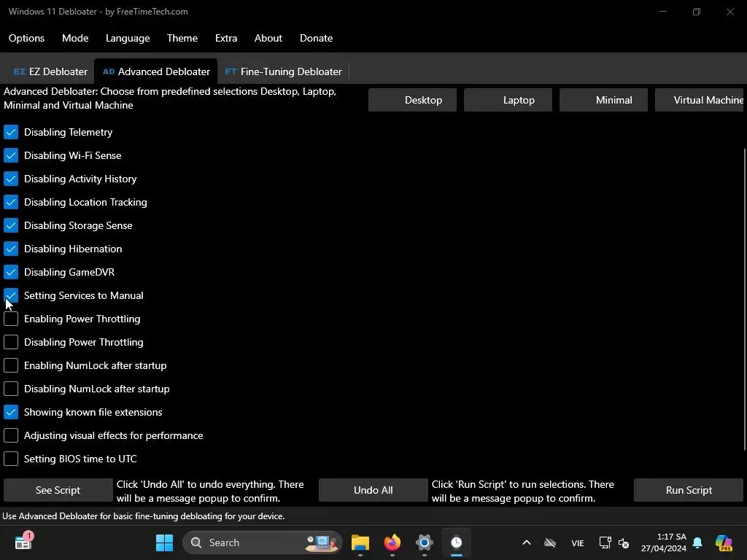Screen dimensions: 747x560
Task: Open the Language menu
Action: coord(128,38)
